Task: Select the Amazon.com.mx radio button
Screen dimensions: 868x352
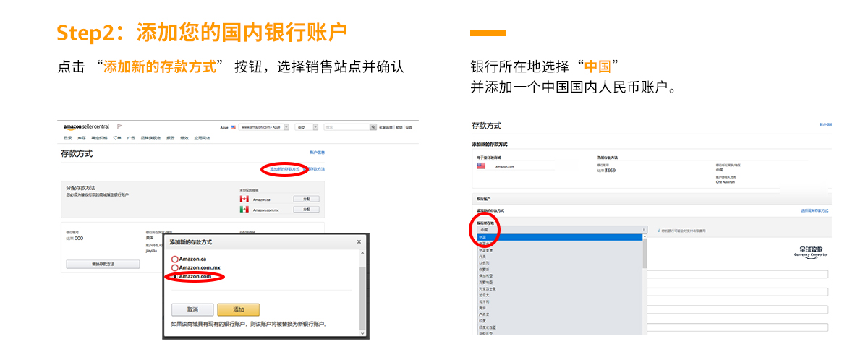Action: (174, 267)
